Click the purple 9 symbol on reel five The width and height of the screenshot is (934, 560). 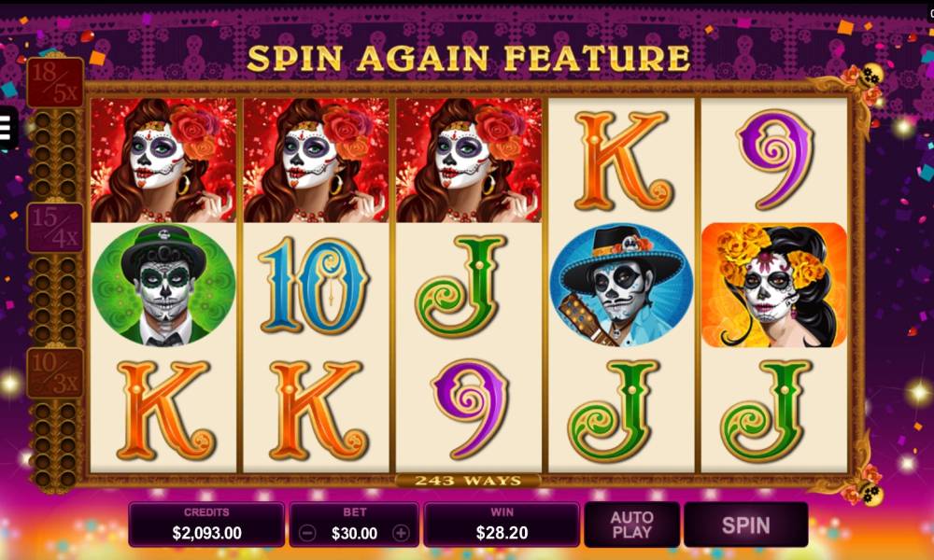(x=773, y=160)
